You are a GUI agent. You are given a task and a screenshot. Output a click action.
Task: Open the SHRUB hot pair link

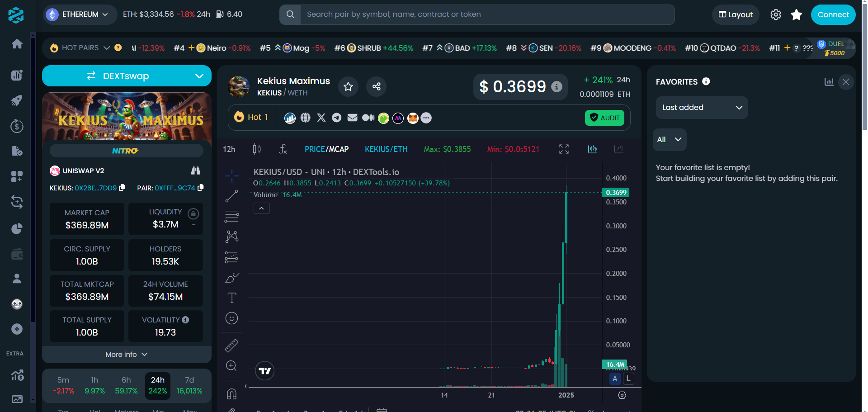point(380,48)
